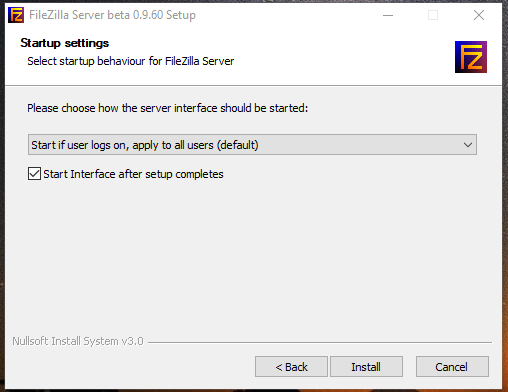Open the server interface startup combo box
This screenshot has height=392, width=508.
[252, 145]
